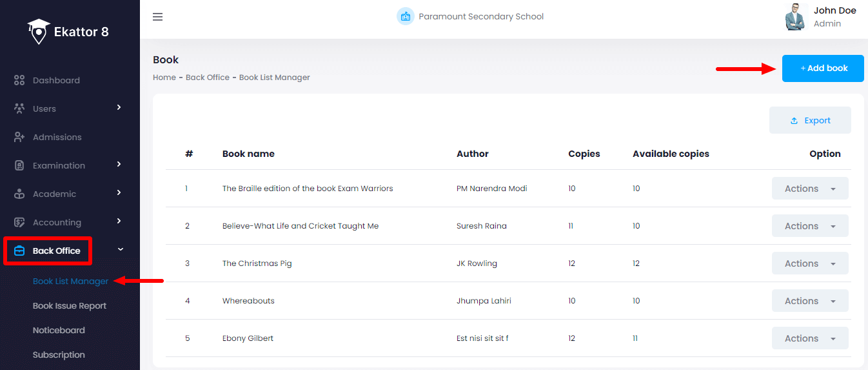Expand the Users submenu chevron

point(119,108)
